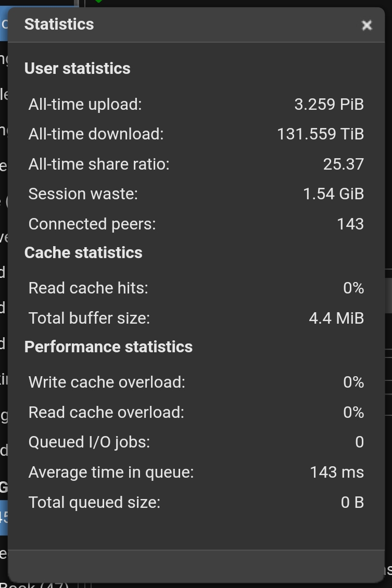Close the Statistics dialog
The height and width of the screenshot is (588, 392).
click(x=366, y=25)
